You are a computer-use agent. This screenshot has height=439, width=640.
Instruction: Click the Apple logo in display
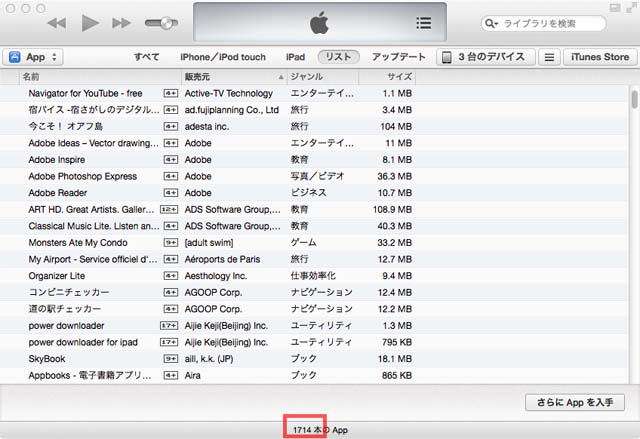[319, 23]
